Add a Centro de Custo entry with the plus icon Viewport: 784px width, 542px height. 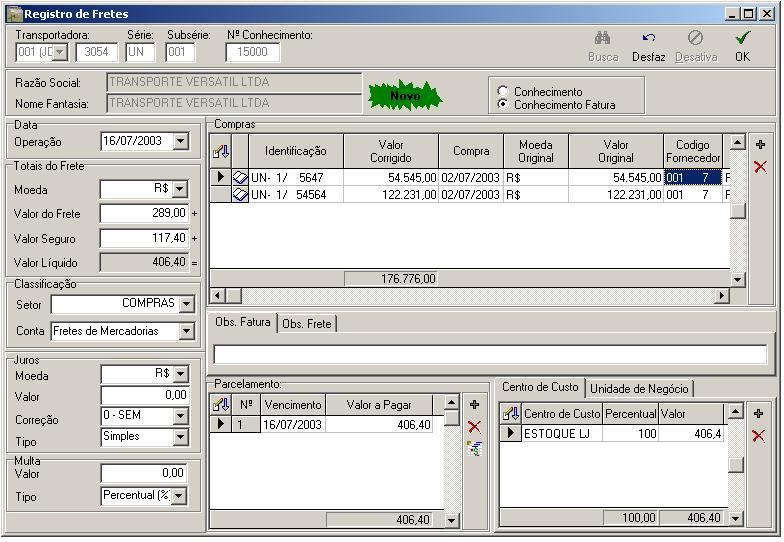tap(758, 413)
